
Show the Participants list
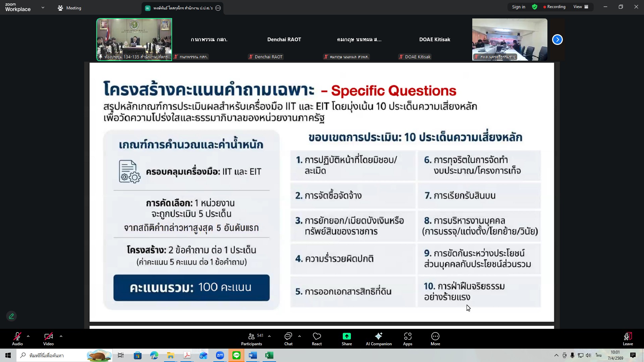[251, 339]
